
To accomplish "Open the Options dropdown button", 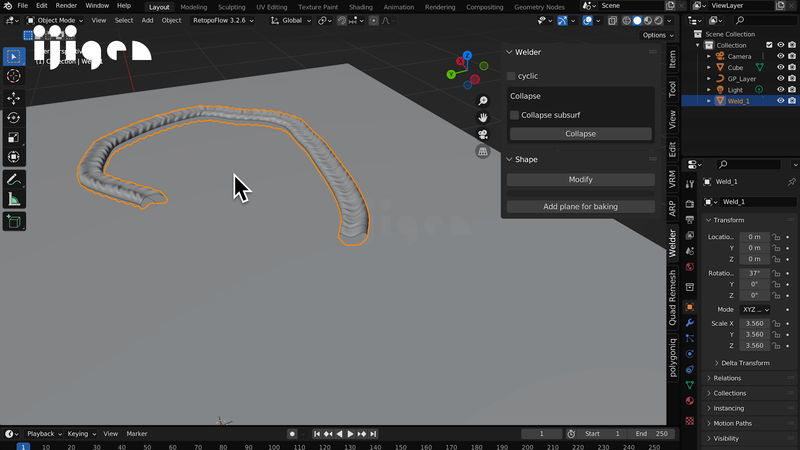I will pyautogui.click(x=658, y=35).
